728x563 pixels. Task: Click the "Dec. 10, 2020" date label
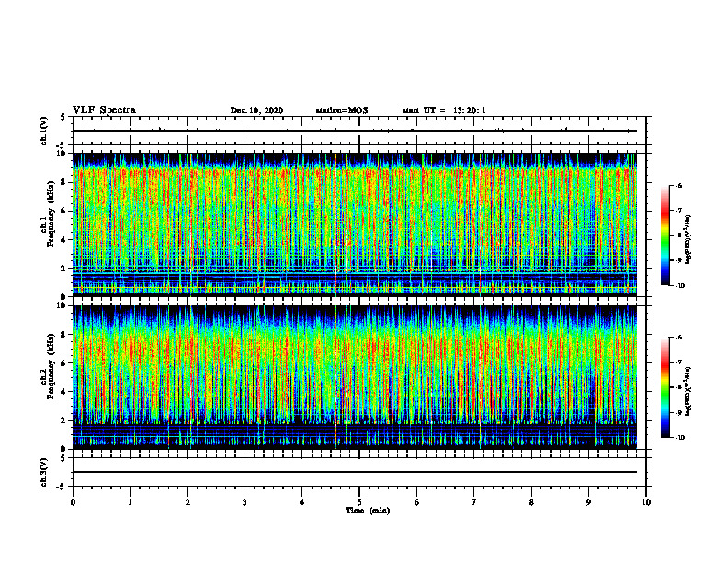tap(256, 110)
